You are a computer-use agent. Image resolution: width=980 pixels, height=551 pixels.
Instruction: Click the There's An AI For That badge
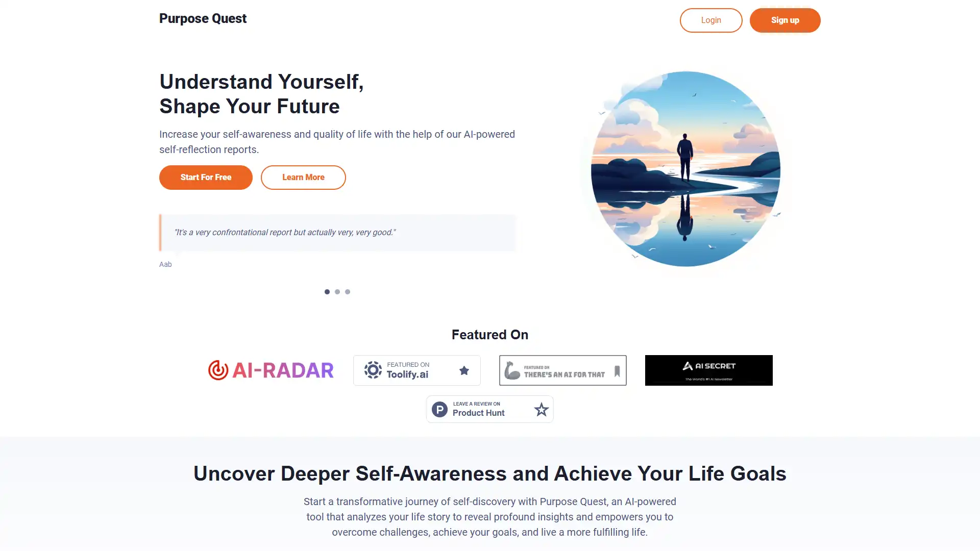click(562, 369)
